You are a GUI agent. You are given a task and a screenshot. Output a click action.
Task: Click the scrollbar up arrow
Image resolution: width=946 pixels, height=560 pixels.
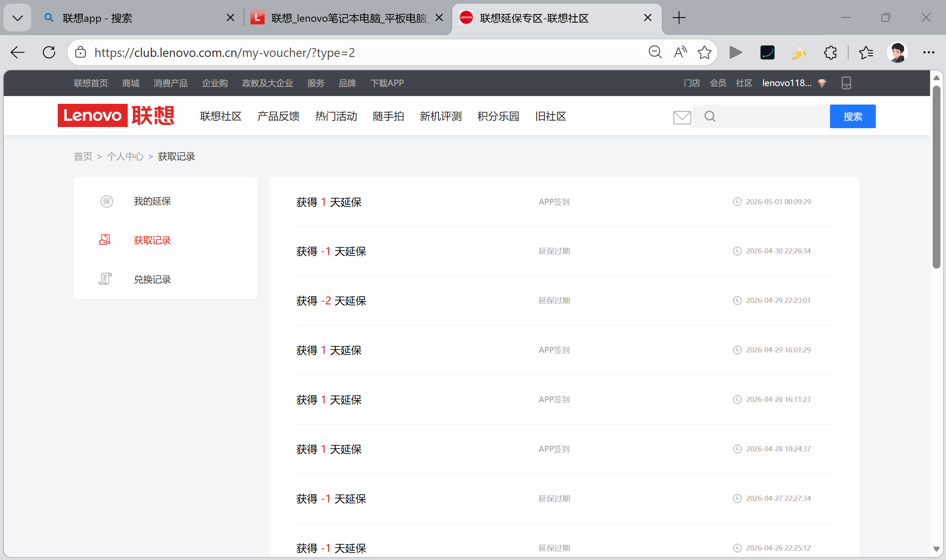coord(936,78)
